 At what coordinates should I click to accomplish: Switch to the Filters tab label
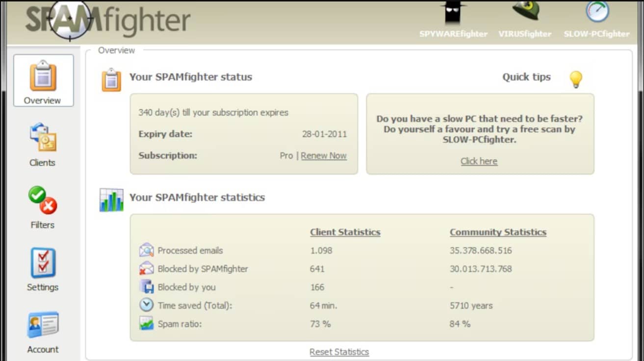pyautogui.click(x=42, y=225)
